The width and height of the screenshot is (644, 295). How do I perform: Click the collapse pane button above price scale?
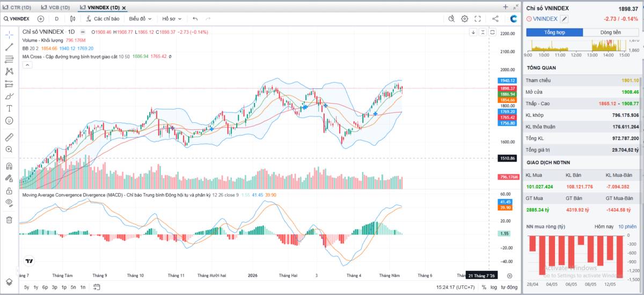click(x=482, y=32)
